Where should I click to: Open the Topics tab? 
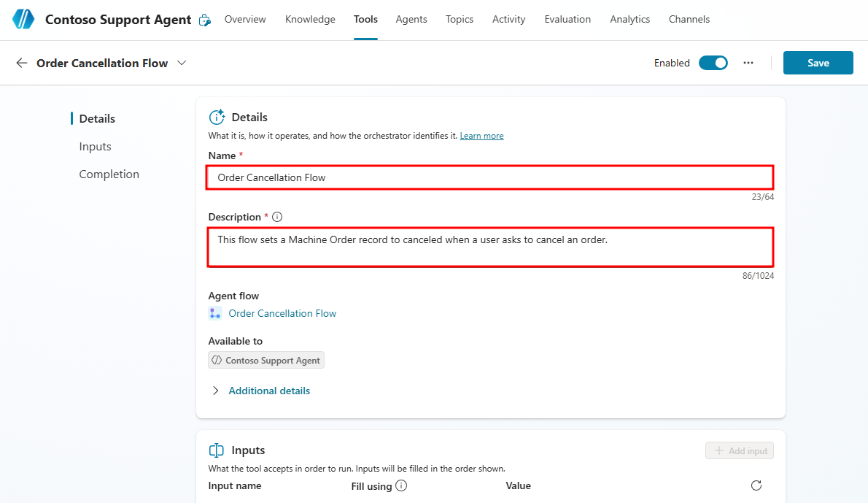tap(460, 20)
